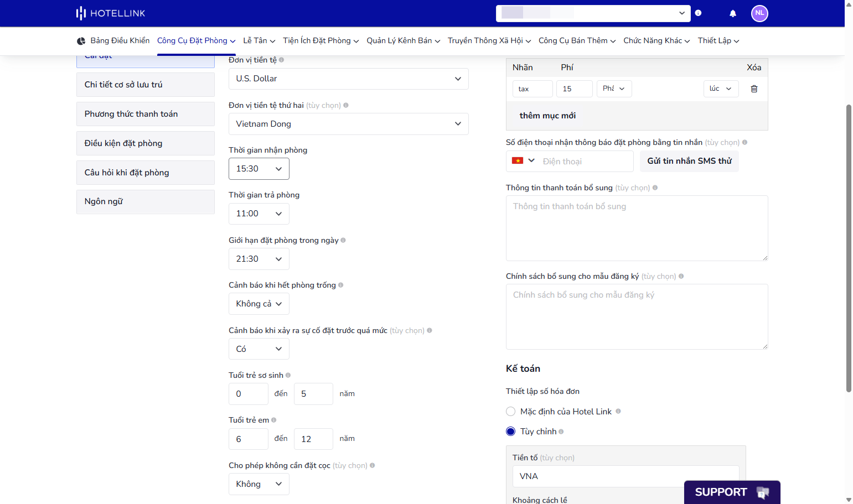The height and width of the screenshot is (504, 853).
Task: Click the help icon next to Đơn vị tiền tệ
Action: tap(281, 60)
